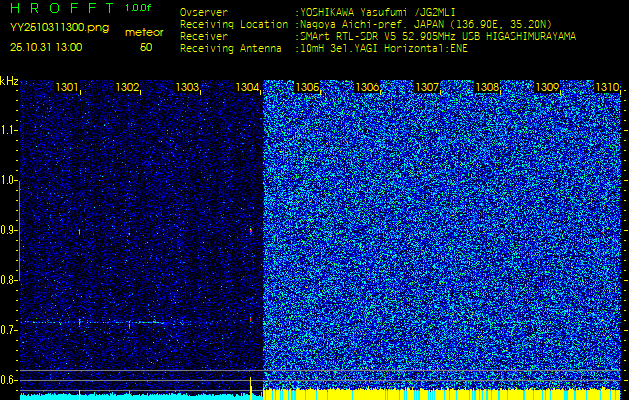Screen dimensions: 629x400
Task: Click the kHz unit label
Action: pos(9,81)
